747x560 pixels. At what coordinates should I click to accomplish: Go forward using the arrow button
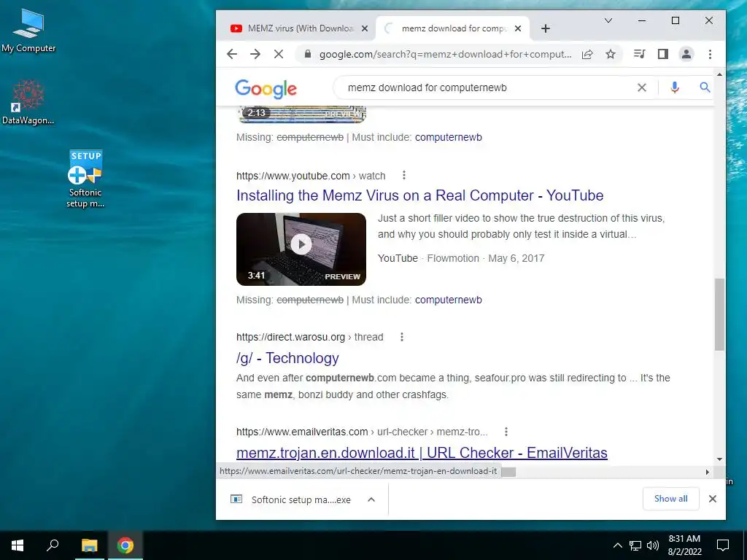point(255,54)
